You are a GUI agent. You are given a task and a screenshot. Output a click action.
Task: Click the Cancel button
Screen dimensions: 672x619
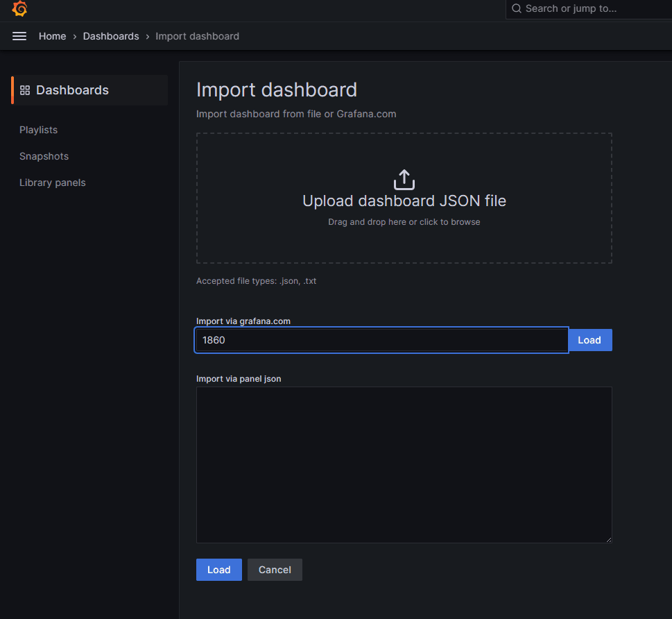pos(275,570)
